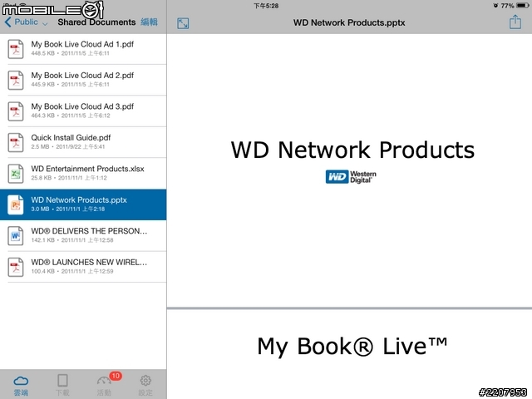Screen dimensions: 532x399
Task: Open the 設定 settings tab
Action: pos(145,385)
